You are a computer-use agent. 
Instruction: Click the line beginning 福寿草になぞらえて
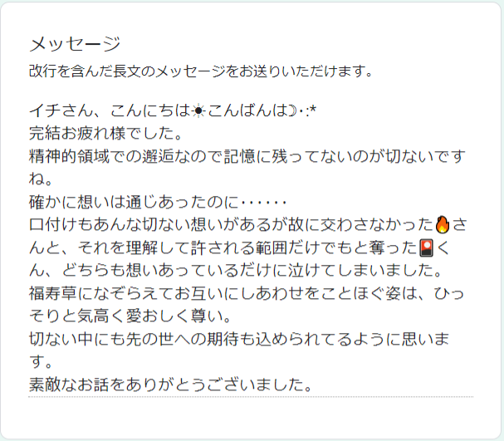click(247, 293)
